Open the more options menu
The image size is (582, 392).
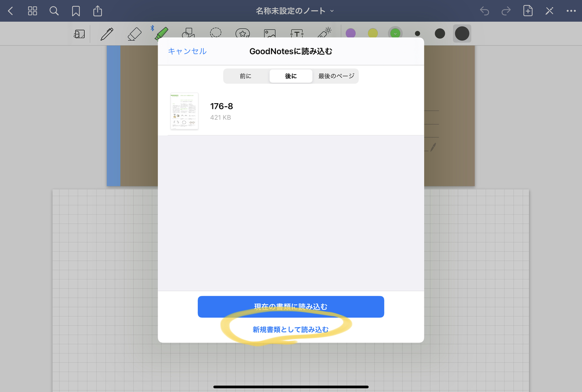[571, 11]
